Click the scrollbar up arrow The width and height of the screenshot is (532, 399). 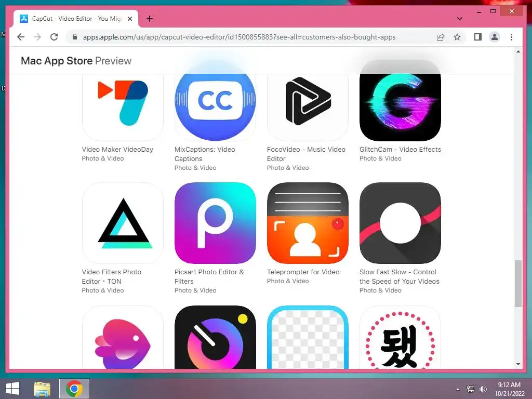pos(518,51)
